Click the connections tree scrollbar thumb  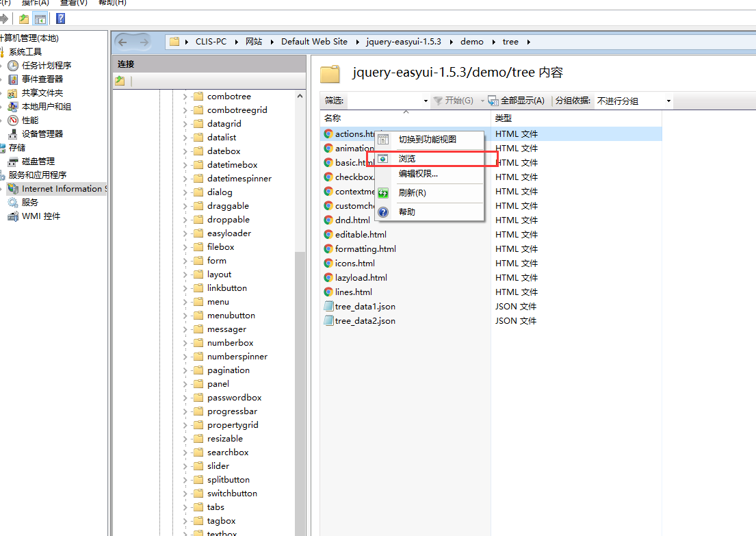[x=300, y=393]
